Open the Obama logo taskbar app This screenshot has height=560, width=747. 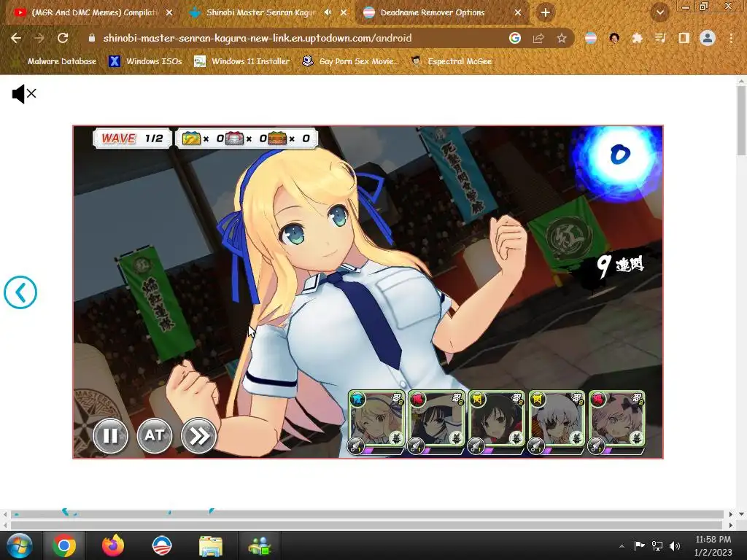[161, 545]
